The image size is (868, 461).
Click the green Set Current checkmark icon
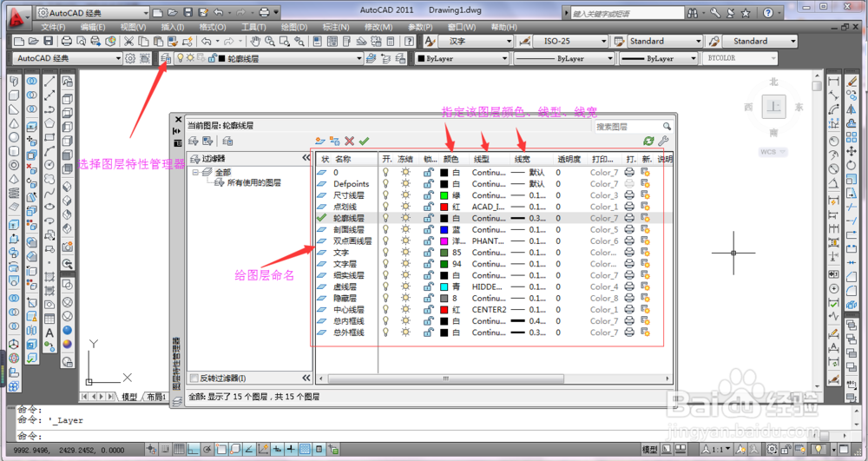coord(364,142)
